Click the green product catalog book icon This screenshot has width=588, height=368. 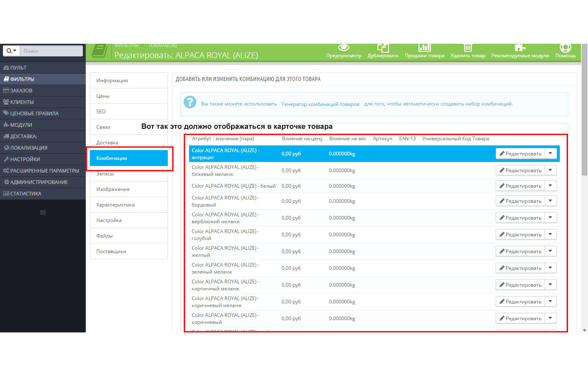(99, 51)
